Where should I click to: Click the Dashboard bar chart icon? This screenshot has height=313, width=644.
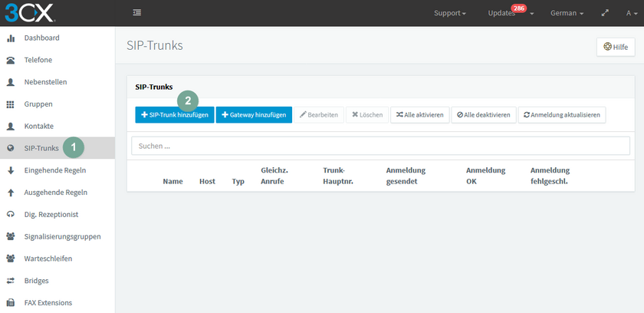click(11, 38)
